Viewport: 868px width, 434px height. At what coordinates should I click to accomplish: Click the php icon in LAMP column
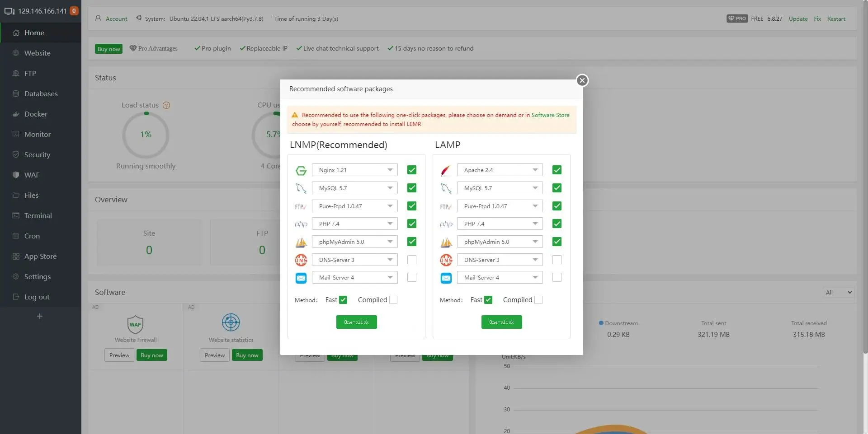[446, 224]
